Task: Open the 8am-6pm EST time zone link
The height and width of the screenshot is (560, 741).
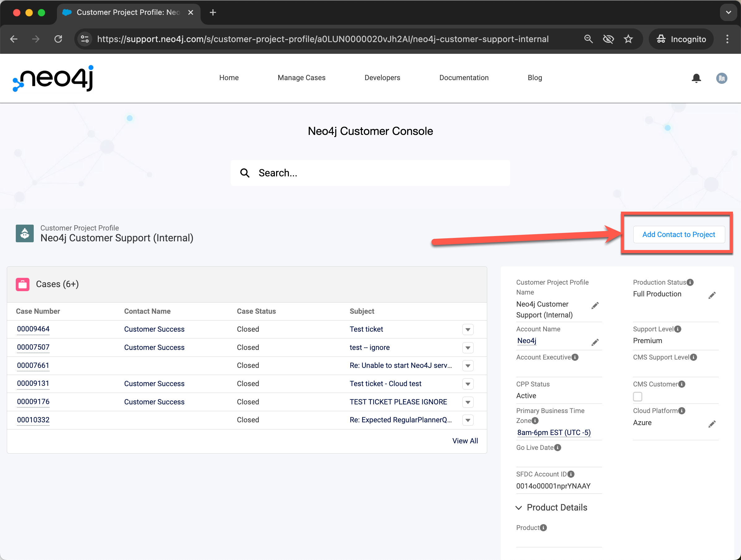Action: (554, 433)
